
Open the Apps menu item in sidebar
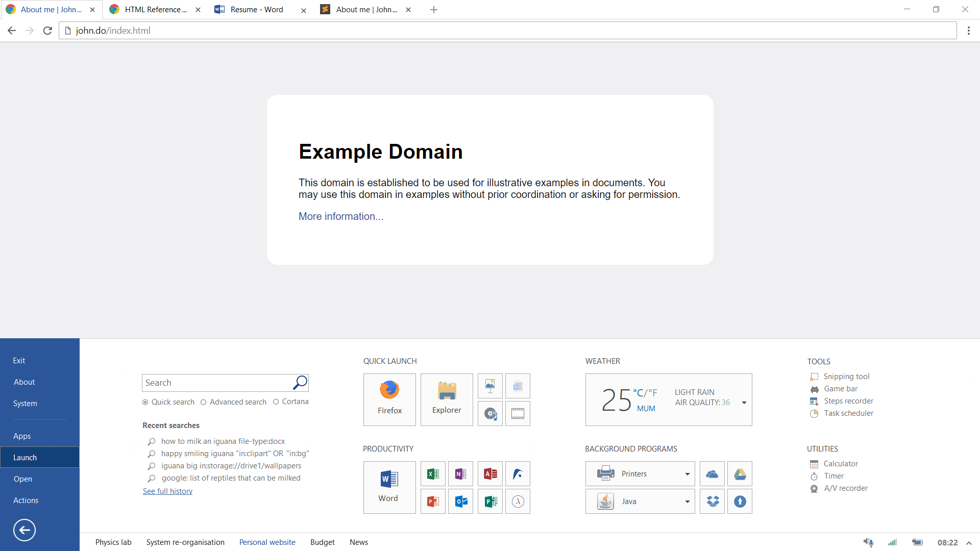[x=22, y=436]
